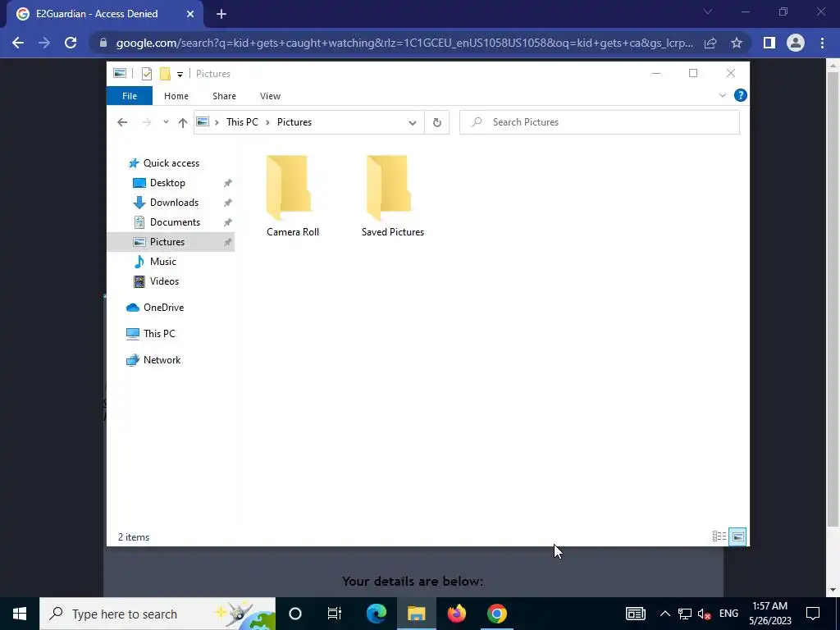840x630 pixels.
Task: Click the pin icon next to Downloads
Action: coord(228,203)
